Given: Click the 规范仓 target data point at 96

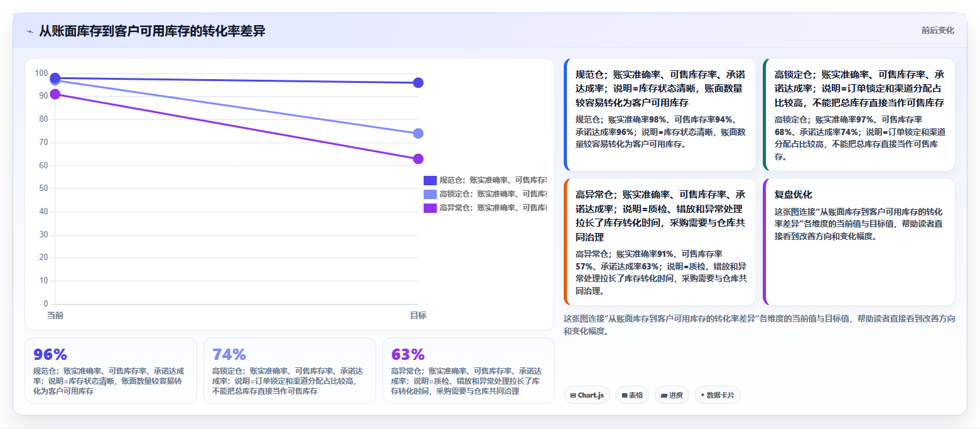Looking at the screenshot, I should tap(418, 83).
